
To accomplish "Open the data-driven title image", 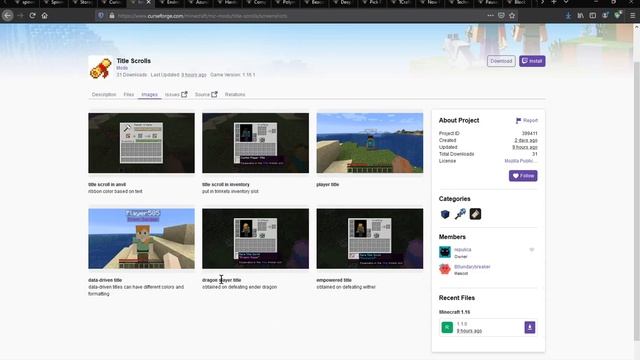I will pos(141,238).
